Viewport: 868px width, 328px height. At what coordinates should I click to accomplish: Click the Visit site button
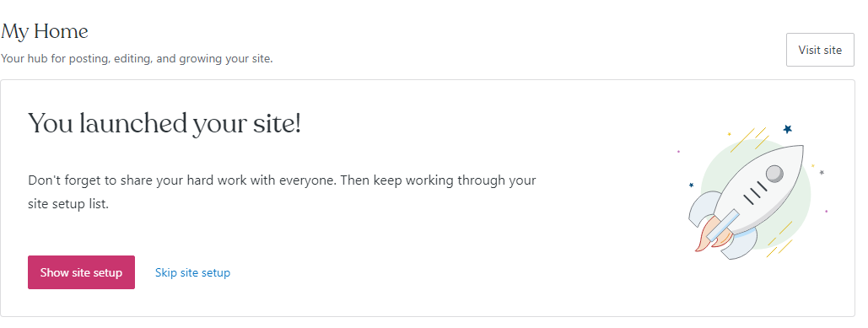820,50
